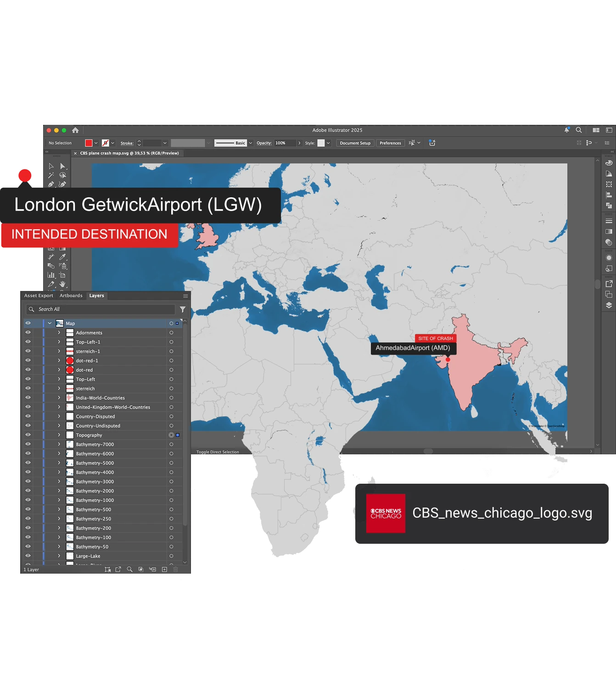The image size is (616, 687).
Task: Select the Hand tool
Action: click(63, 285)
